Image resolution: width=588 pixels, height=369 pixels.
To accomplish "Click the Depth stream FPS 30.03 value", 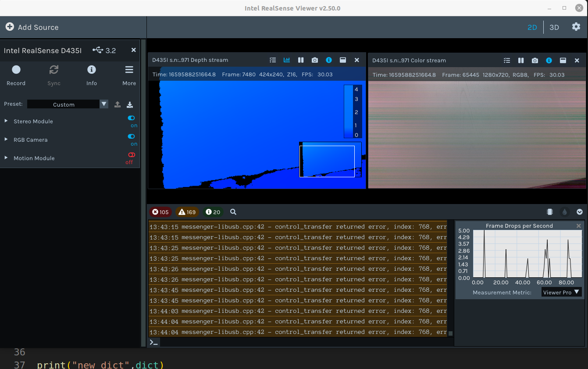I will pyautogui.click(x=325, y=75).
